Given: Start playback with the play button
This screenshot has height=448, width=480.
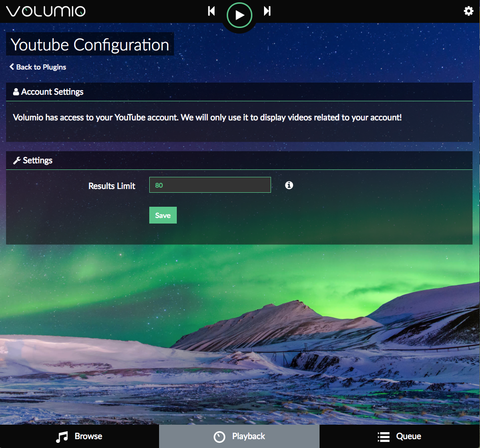Looking at the screenshot, I should click(239, 15).
